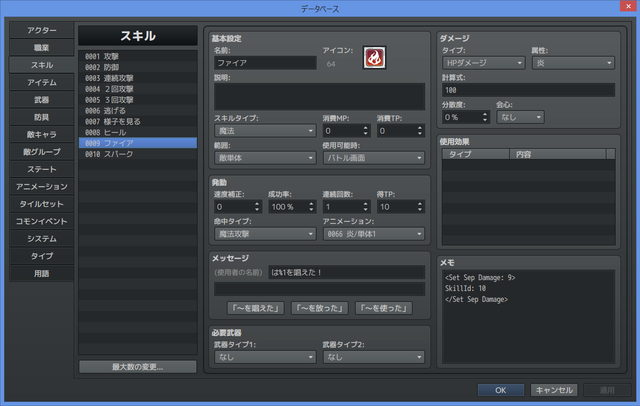
Task: Click the 説明 description text box
Action: pos(319,96)
